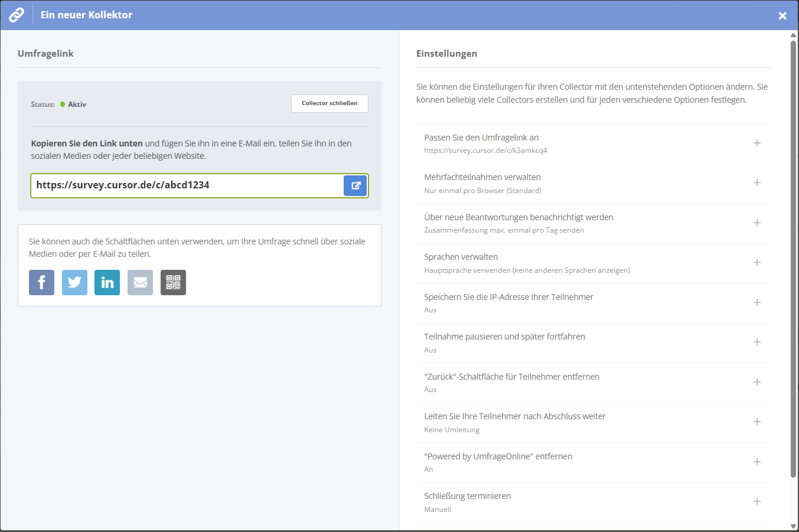Send survey link by e-mail icon
Viewport: 799px width, 532px height.
140,283
